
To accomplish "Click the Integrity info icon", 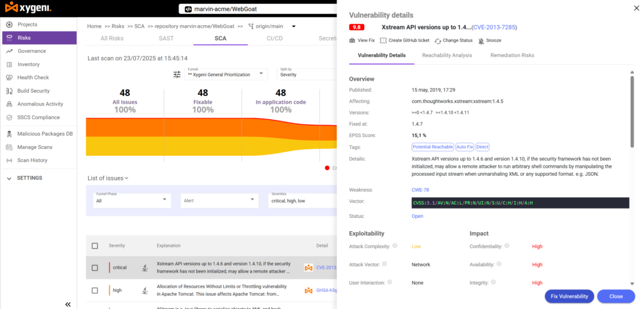I will click(493, 283).
